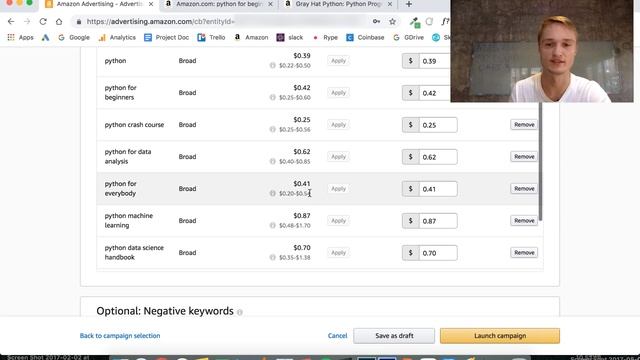Click the browser forward arrow
The image size is (640, 360).
[x=27, y=21]
